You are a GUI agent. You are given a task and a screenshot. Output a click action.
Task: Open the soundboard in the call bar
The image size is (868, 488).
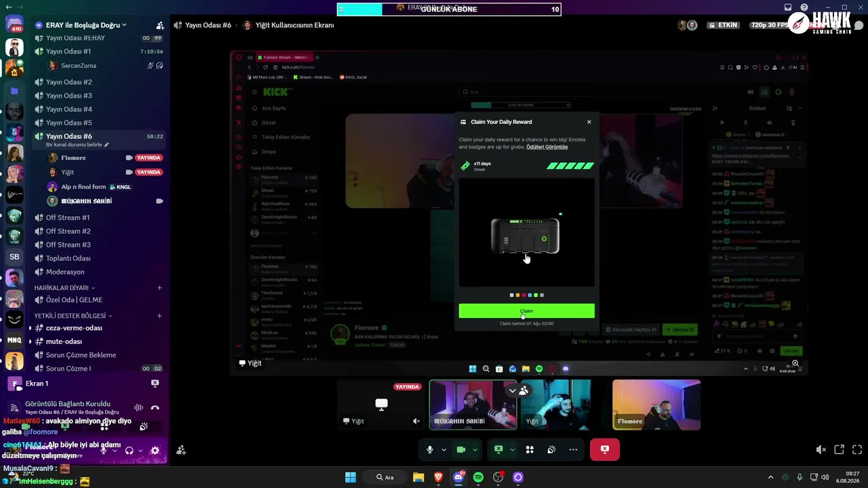coord(551,449)
